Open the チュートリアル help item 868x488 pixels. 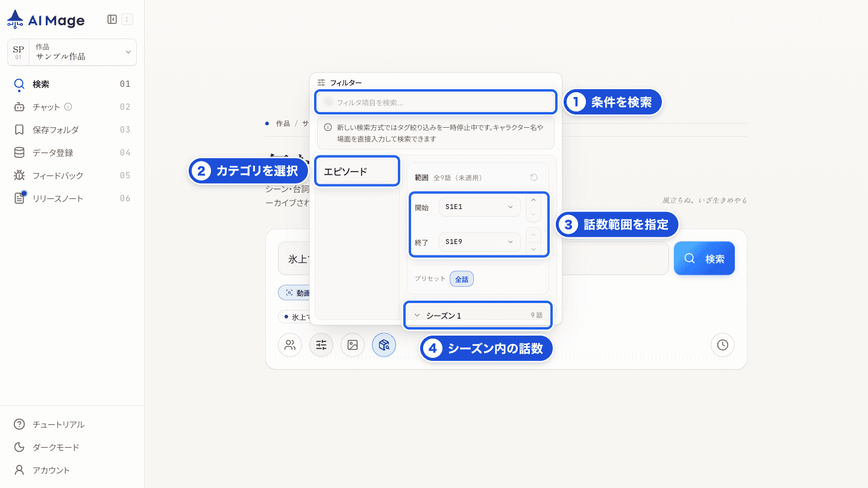click(72, 425)
